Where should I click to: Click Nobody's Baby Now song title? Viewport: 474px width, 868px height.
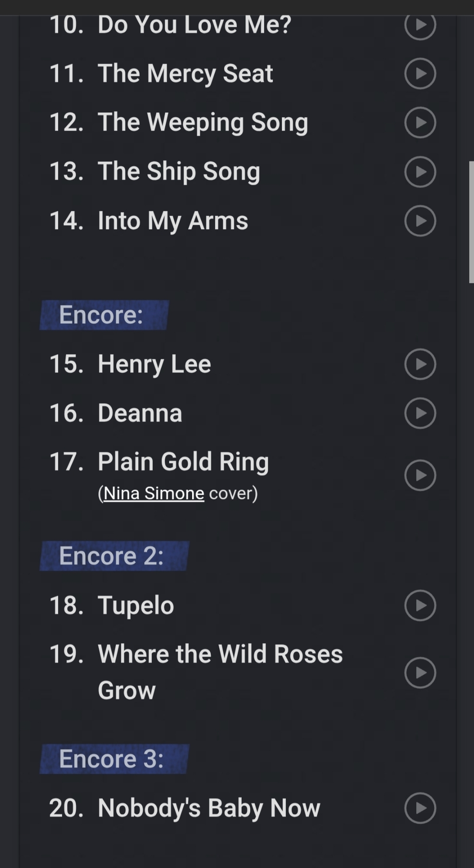pos(209,808)
